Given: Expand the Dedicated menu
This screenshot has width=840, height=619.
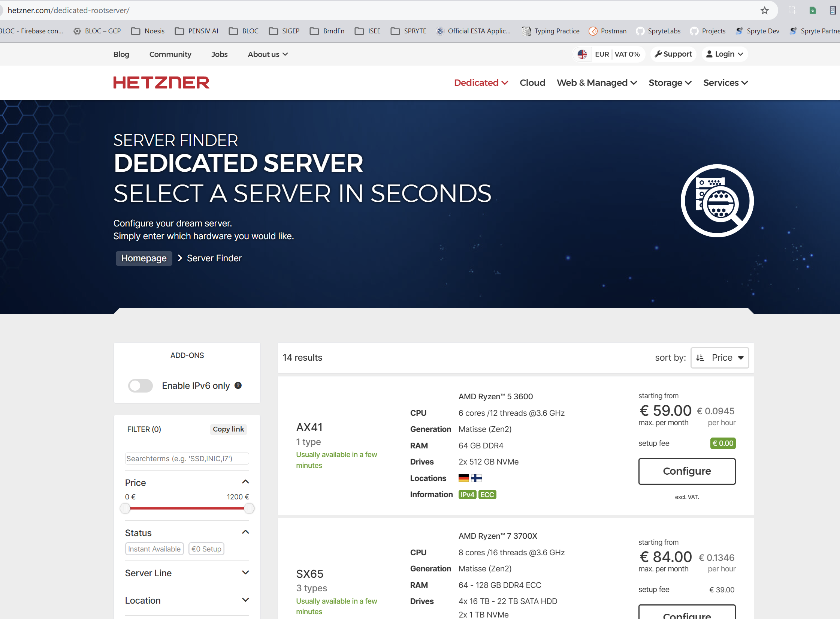Looking at the screenshot, I should point(481,83).
